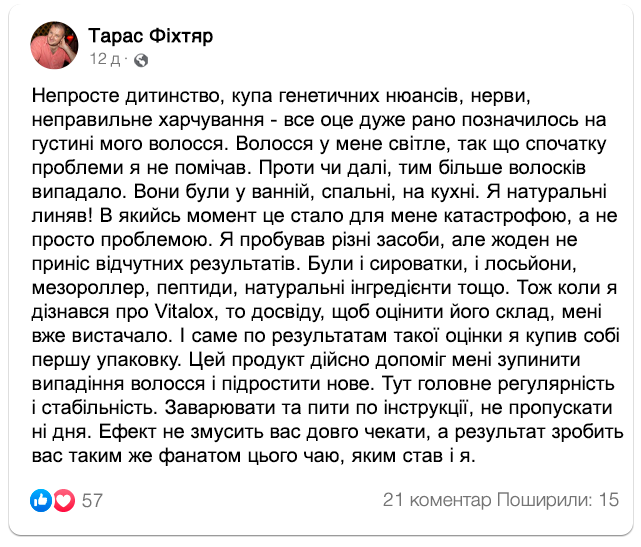Click the blue Like reaction icon
Image resolution: width=641 pixels, height=547 pixels.
pyautogui.click(x=42, y=500)
